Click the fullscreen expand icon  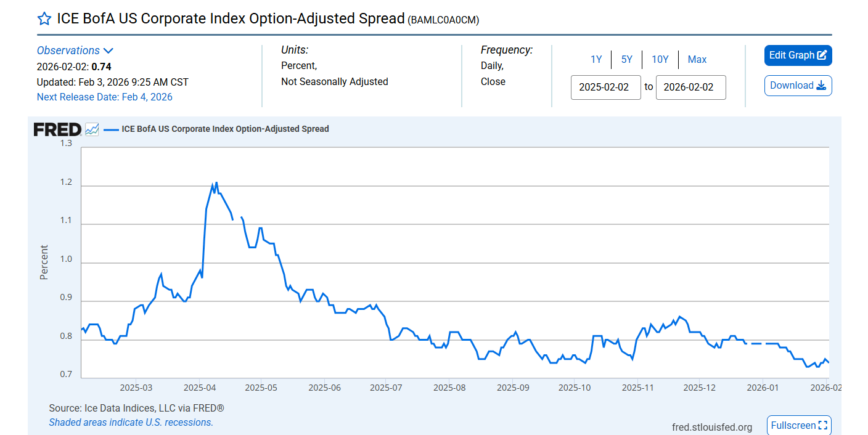pyautogui.click(x=823, y=425)
